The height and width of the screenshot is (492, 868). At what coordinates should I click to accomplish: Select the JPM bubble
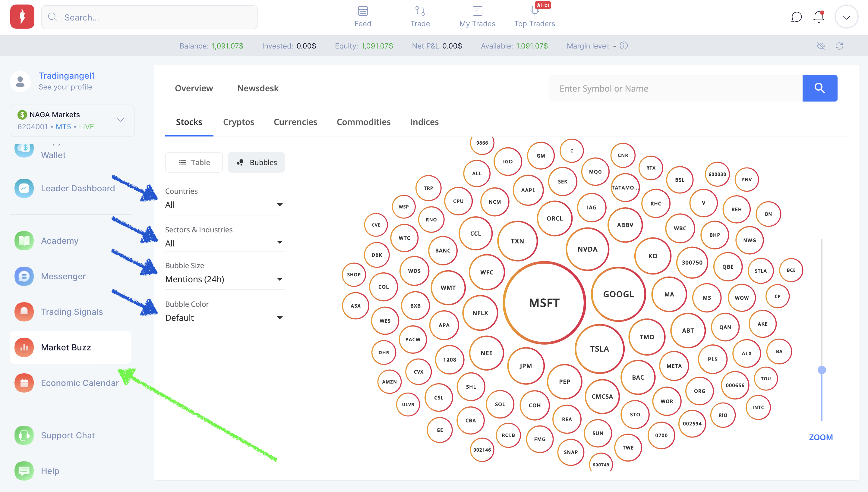pos(526,366)
